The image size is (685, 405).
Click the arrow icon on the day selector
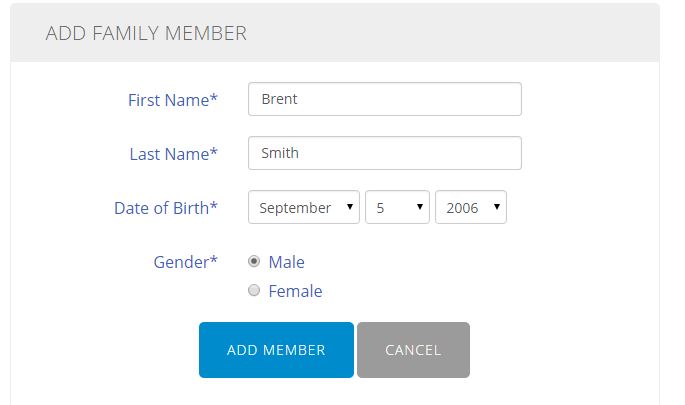pyautogui.click(x=419, y=207)
